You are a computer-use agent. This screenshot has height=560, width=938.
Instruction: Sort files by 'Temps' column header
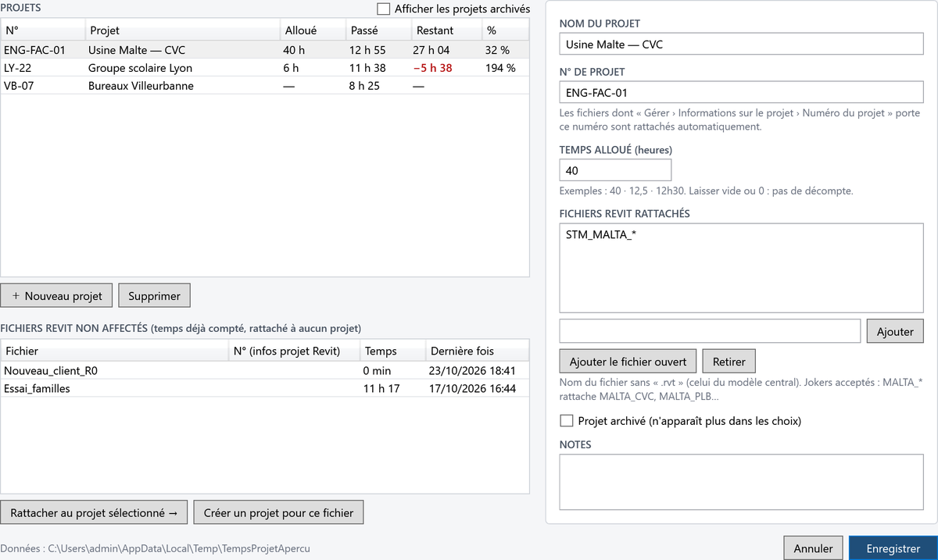click(x=392, y=351)
